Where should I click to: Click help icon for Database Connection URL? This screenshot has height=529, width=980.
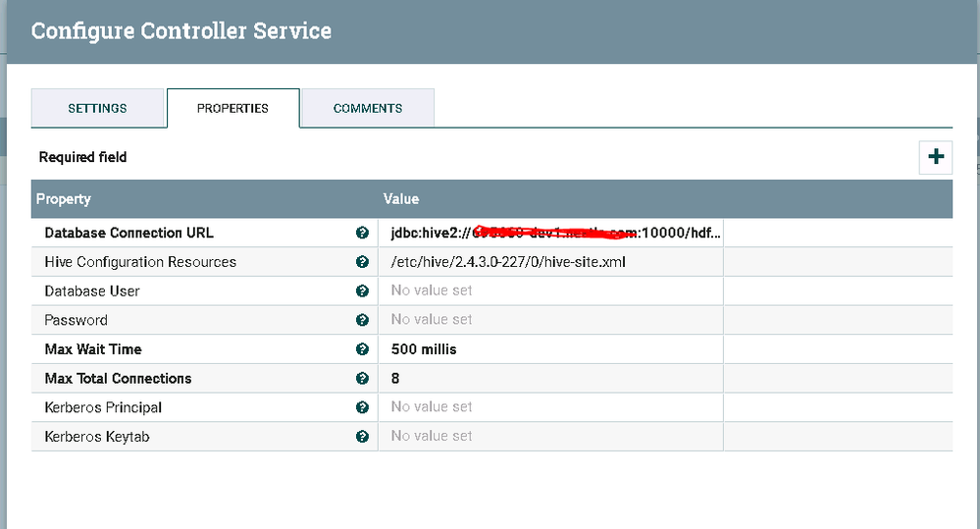click(x=362, y=234)
